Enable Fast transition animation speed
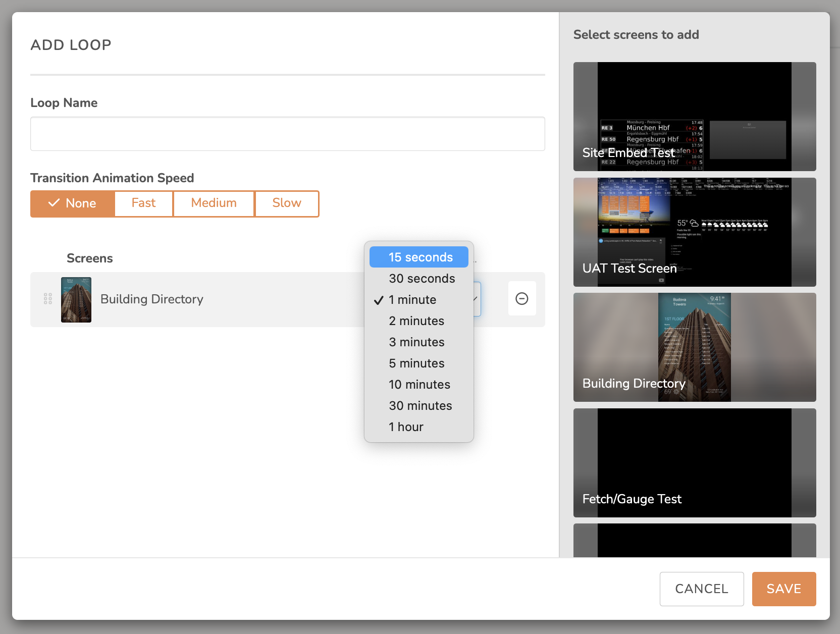The width and height of the screenshot is (840, 634). pyautogui.click(x=143, y=203)
